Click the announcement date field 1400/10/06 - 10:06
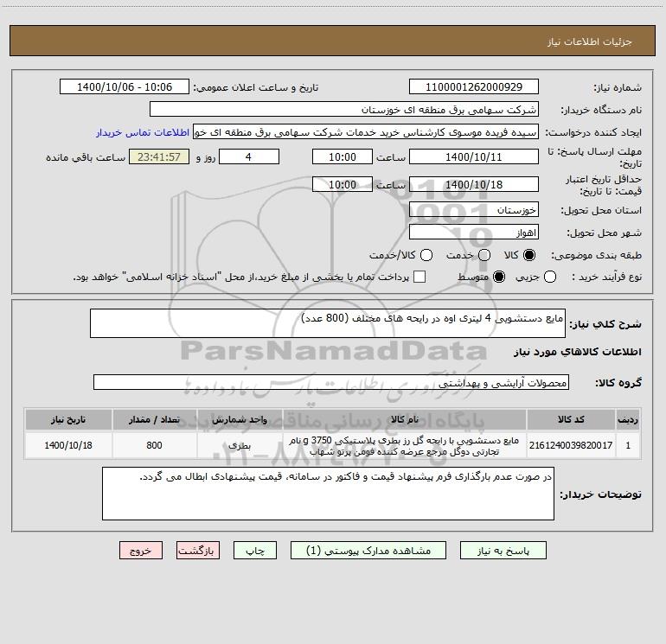 (125, 87)
